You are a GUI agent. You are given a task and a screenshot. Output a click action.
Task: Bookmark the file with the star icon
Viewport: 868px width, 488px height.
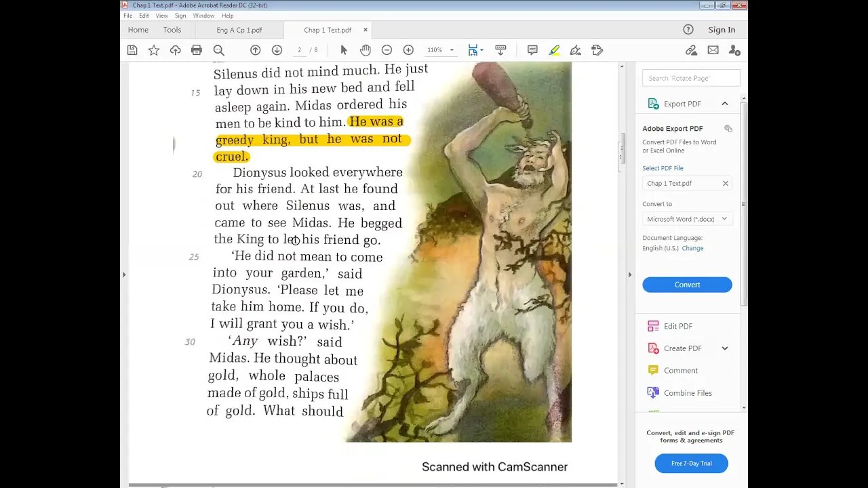click(154, 50)
